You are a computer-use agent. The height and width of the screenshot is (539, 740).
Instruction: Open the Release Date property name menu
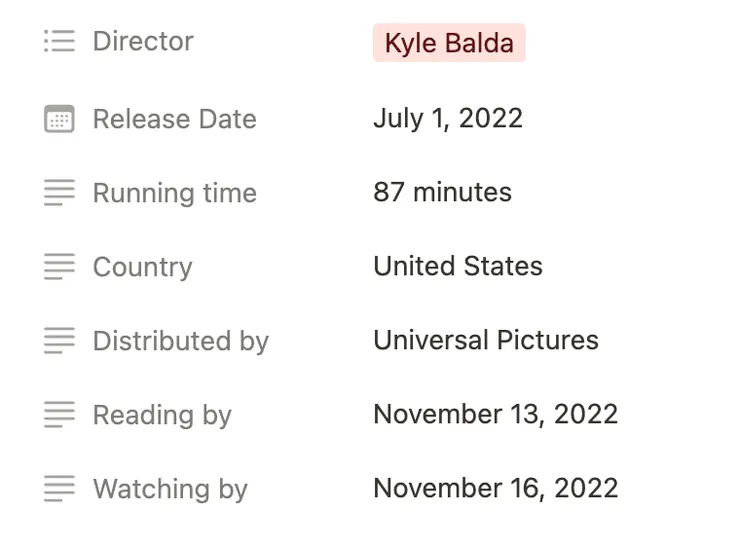[x=174, y=119]
